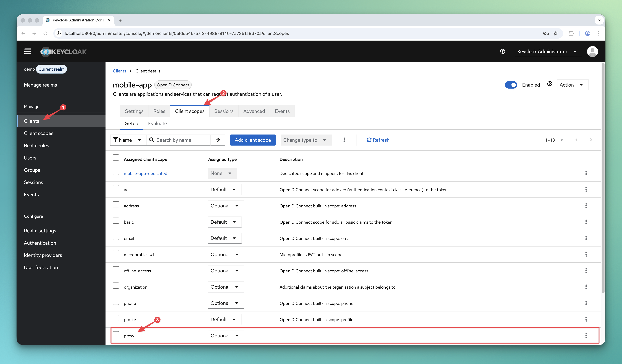Screen dimensions: 622x364
Task: Go to Clients breadcrumb link
Action: (x=119, y=71)
